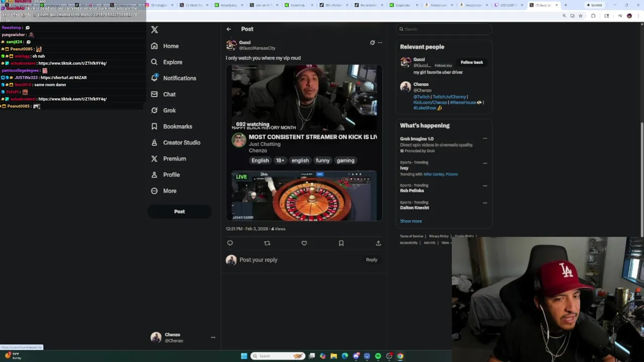Screen dimensions: 644x362
Task: Open Bookmarks in sidebar
Action: [172, 126]
